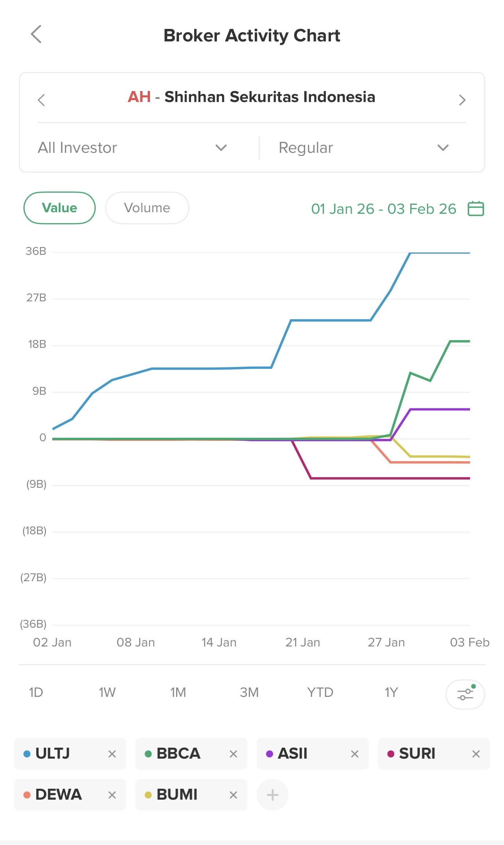This screenshot has width=504, height=845.
Task: Tap the back arrow at top left
Action: pyautogui.click(x=36, y=34)
